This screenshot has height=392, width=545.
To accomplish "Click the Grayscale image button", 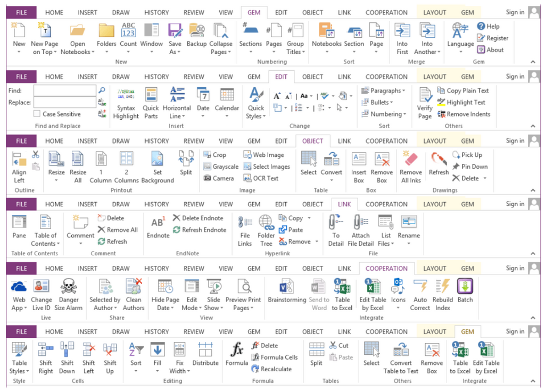I will click(221, 166).
